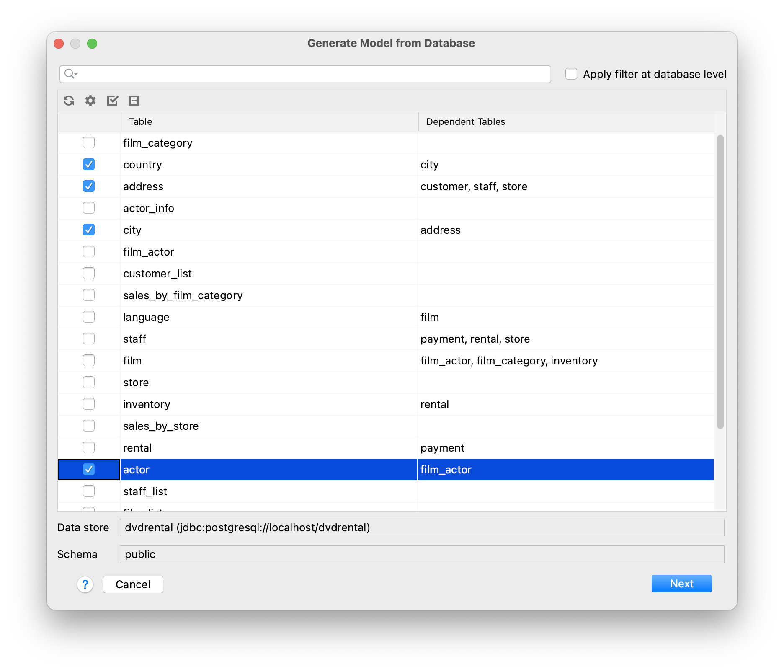Viewport: 784px width, 672px height.
Task: Uncheck the city table checkbox
Action: point(89,230)
